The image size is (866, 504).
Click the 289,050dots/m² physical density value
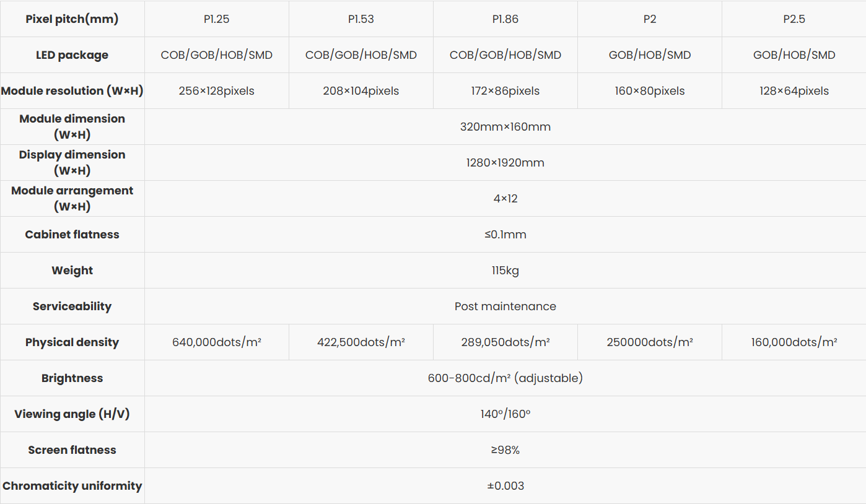505,342
